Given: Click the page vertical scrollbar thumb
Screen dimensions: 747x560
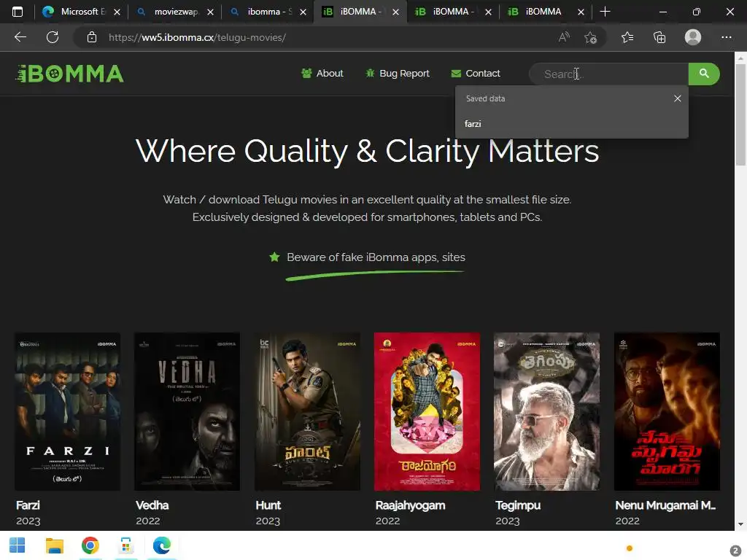Looking at the screenshot, I should [x=740, y=114].
